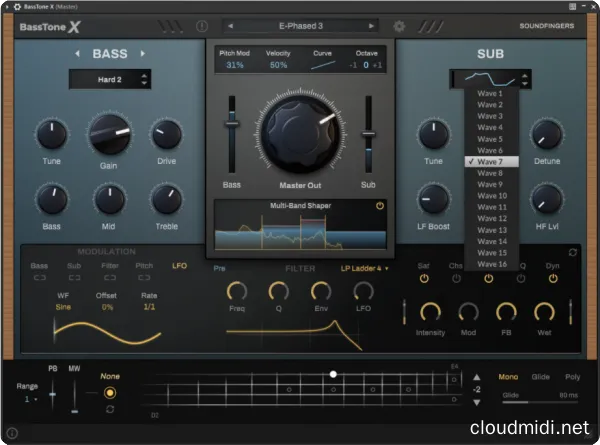Click the SOUNDFINGERS brand link

point(546,26)
